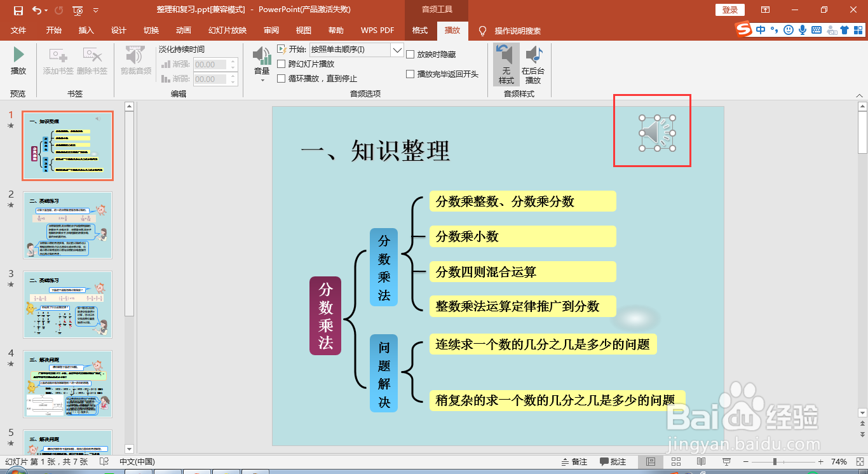
Task: Open the Customize Quick Access Toolbar arrow
Action: click(96, 10)
